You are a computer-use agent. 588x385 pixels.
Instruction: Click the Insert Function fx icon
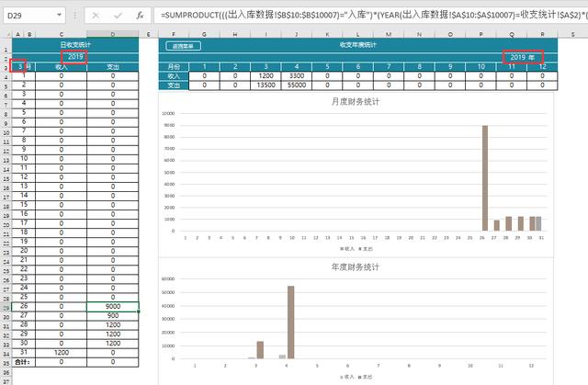(x=139, y=16)
